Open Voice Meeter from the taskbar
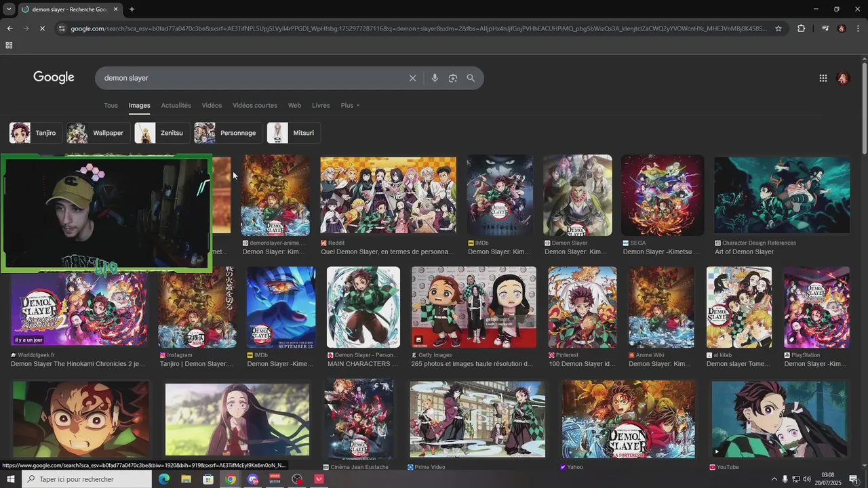The image size is (868, 488). coord(275,479)
